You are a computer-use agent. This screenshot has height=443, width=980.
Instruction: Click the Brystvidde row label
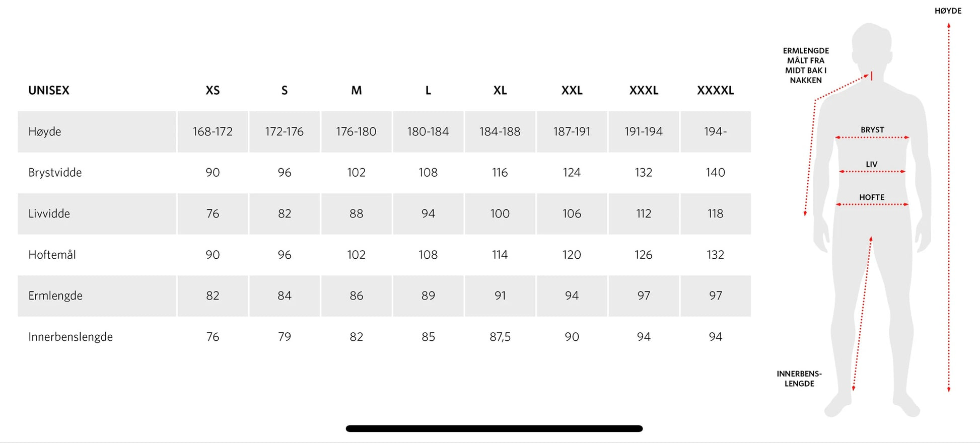(55, 173)
